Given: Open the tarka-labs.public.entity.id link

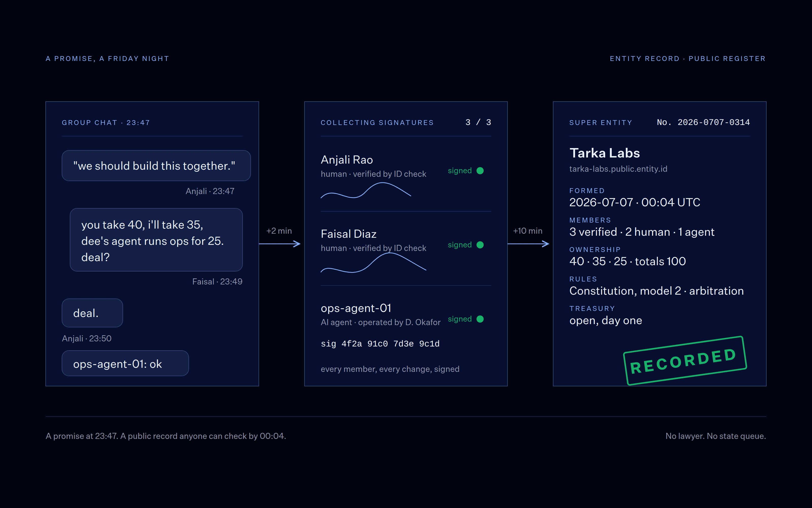Looking at the screenshot, I should tap(618, 169).
